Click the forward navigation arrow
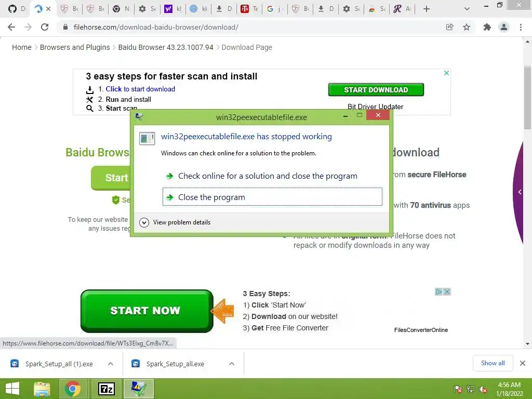 click(28, 27)
